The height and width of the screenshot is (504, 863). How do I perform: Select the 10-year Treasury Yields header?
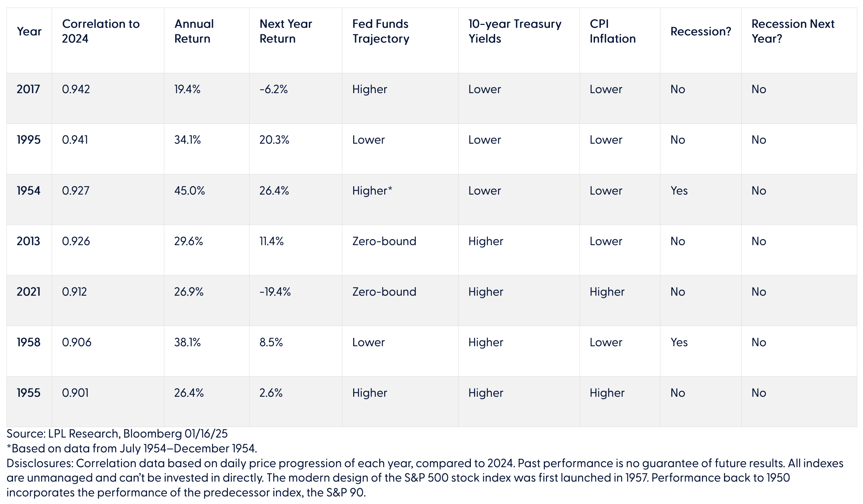pos(515,31)
